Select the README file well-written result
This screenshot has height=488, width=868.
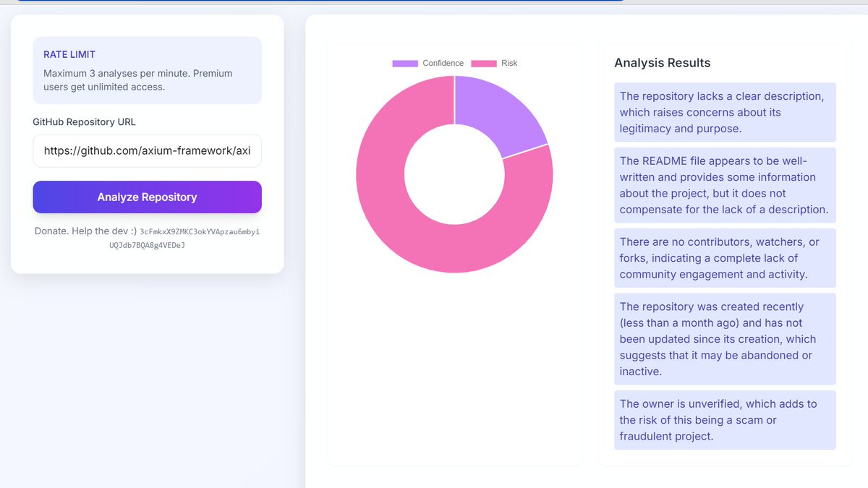click(x=725, y=185)
